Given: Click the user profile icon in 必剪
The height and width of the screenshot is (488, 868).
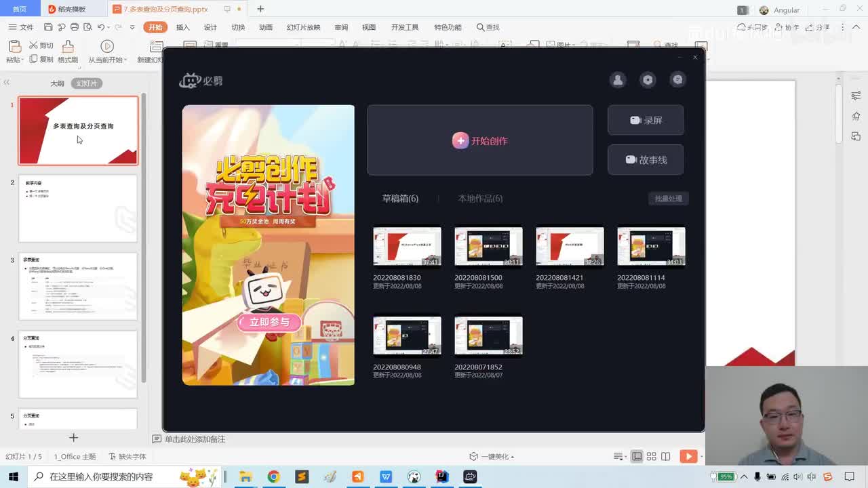Looking at the screenshot, I should coord(618,80).
